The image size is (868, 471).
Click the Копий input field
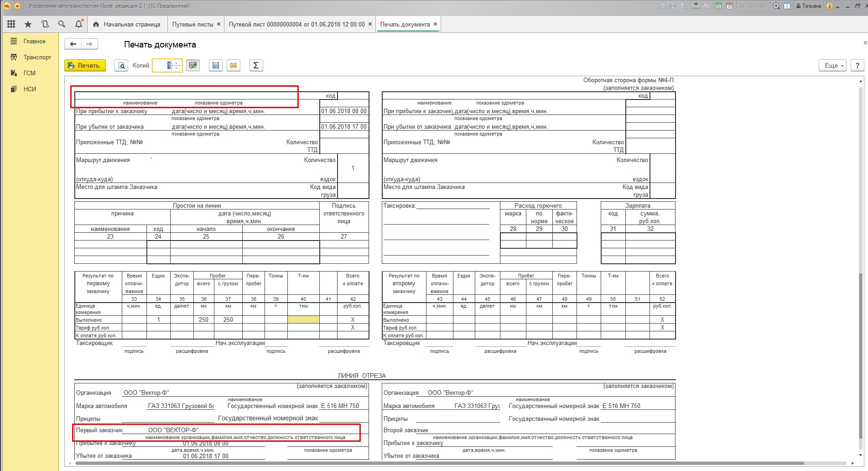pyautogui.click(x=162, y=66)
